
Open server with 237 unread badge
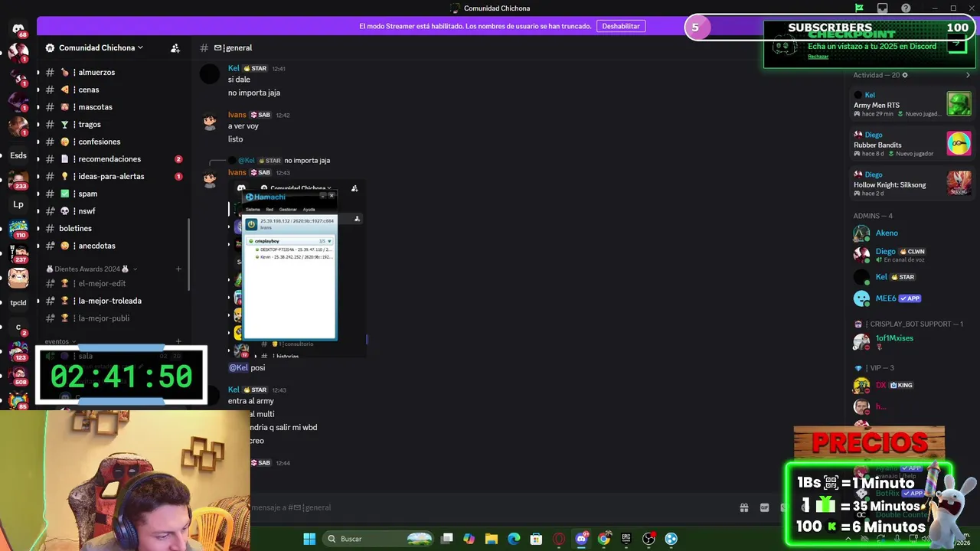[18, 253]
